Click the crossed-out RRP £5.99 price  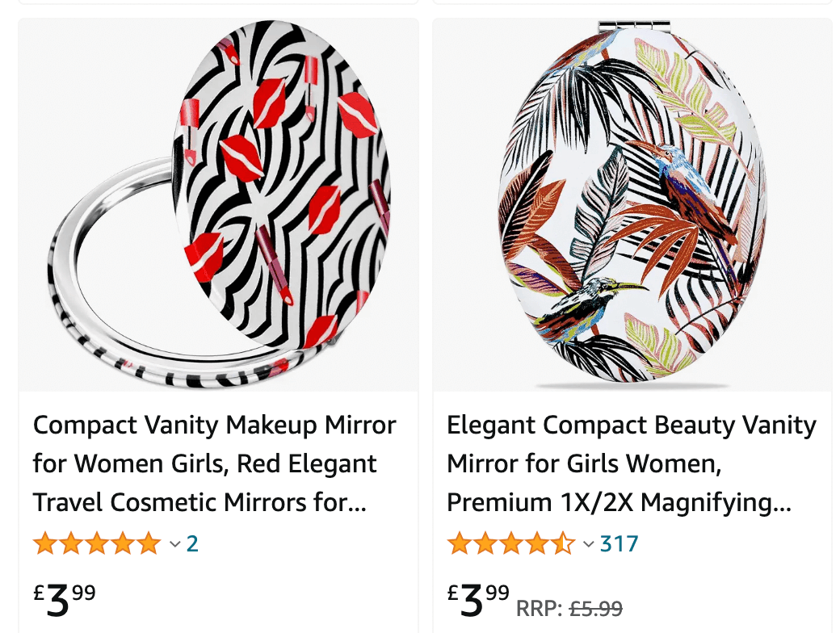(x=595, y=608)
